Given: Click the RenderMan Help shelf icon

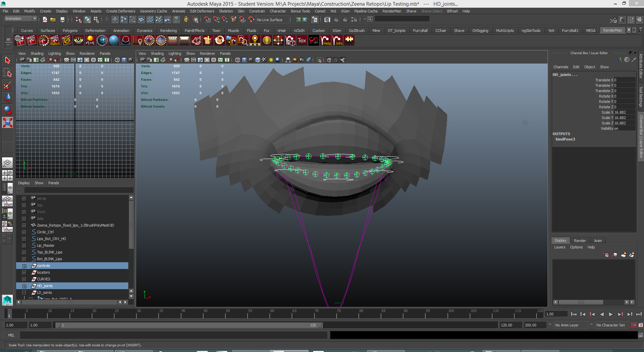Looking at the screenshot, I should [326, 40].
